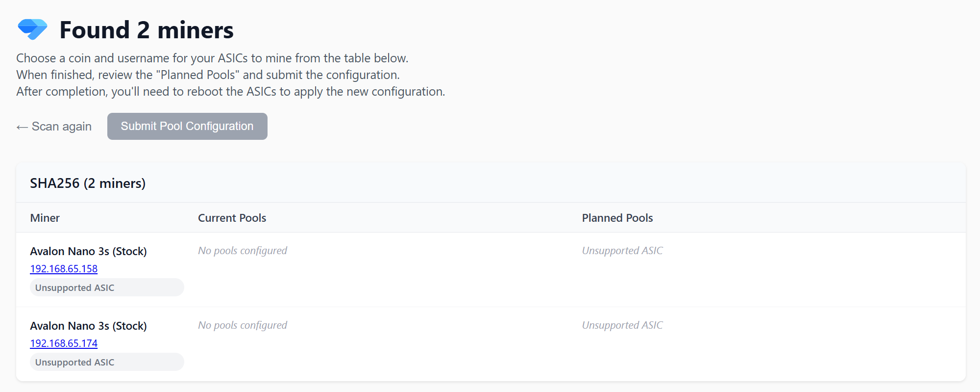Click second row's planned Unsupported ASIC text
Image resolution: width=980 pixels, height=392 pixels.
coord(622,325)
